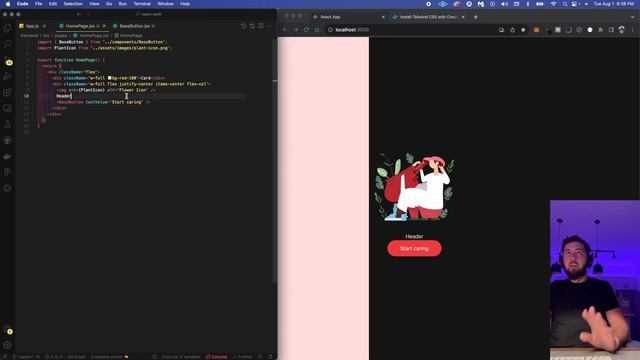This screenshot has height=360, width=640.
Task: Open the Code menu in menu bar
Action: point(22,4)
